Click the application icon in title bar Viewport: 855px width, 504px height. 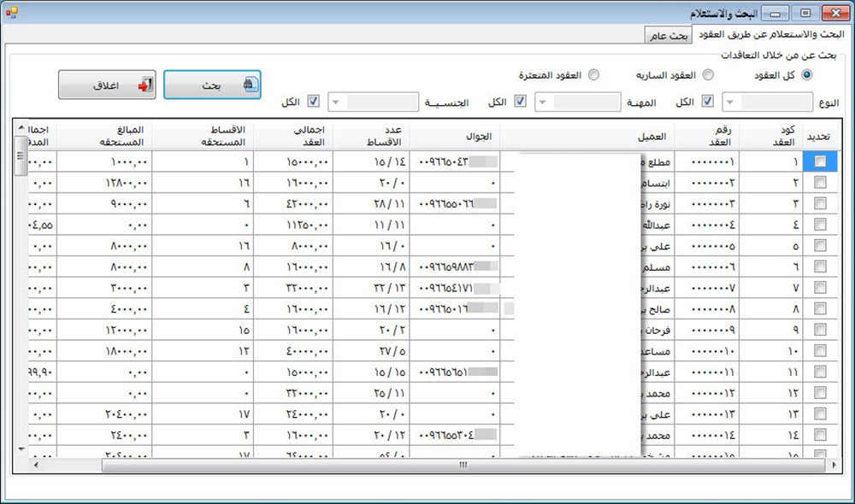pyautogui.click(x=12, y=12)
